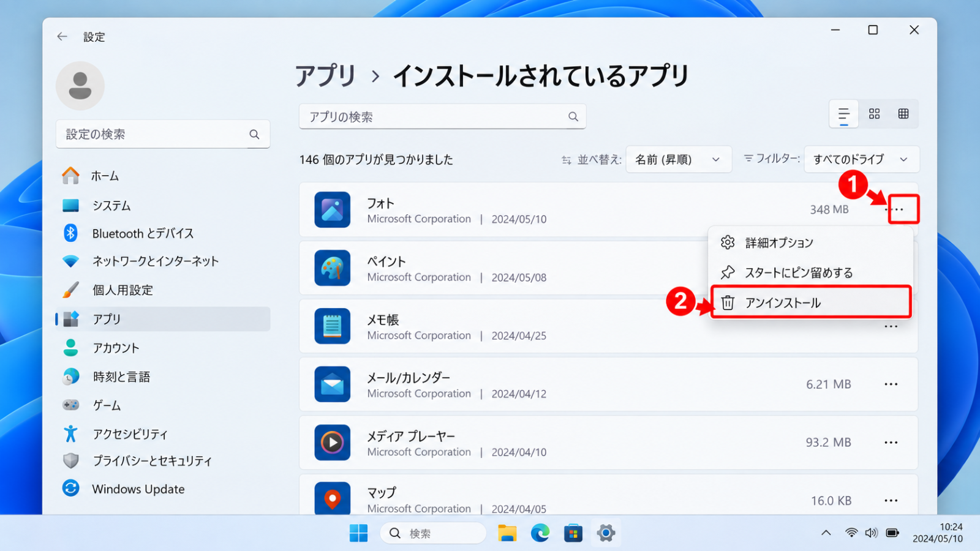Open Microsoft Store from taskbar
This screenshot has height=551, width=980.
coord(573,533)
